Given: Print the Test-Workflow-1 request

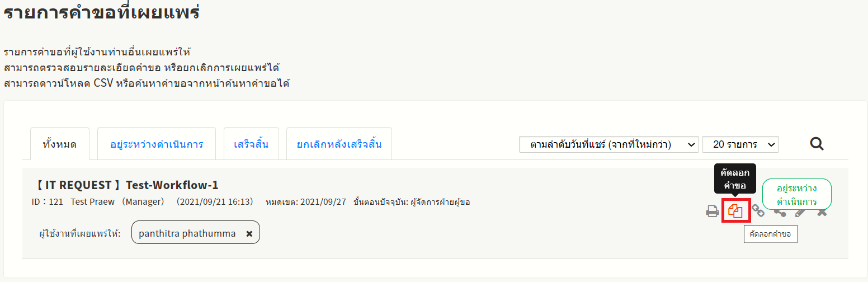Looking at the screenshot, I should coord(712,211).
